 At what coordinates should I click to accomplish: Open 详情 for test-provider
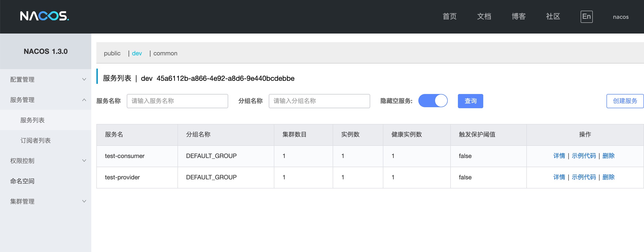tap(559, 177)
